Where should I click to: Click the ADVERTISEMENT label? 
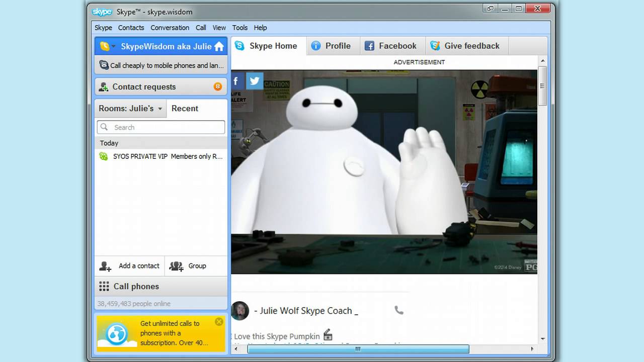coord(419,62)
